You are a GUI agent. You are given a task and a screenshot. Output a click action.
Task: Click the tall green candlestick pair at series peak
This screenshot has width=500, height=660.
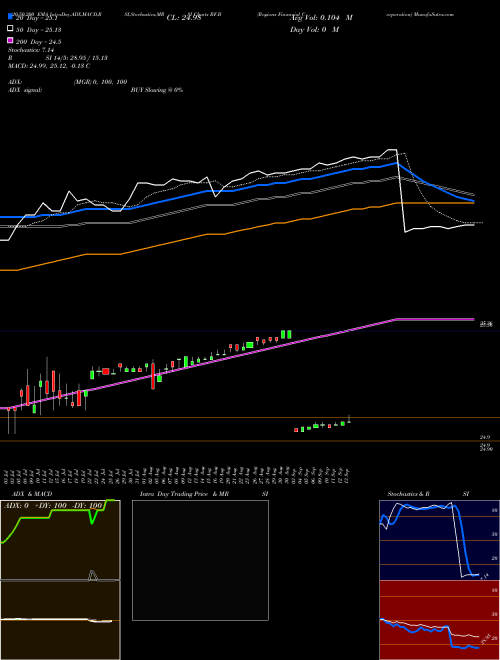pyautogui.click(x=286, y=334)
